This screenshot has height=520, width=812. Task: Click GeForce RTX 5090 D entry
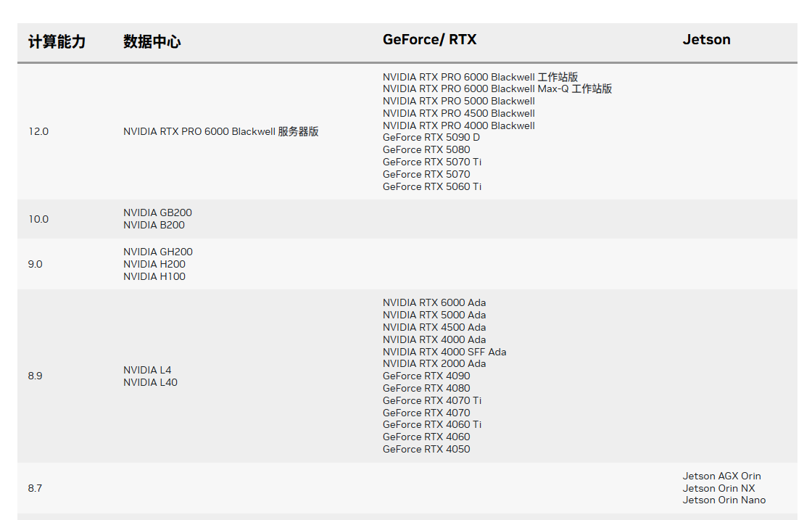point(431,137)
